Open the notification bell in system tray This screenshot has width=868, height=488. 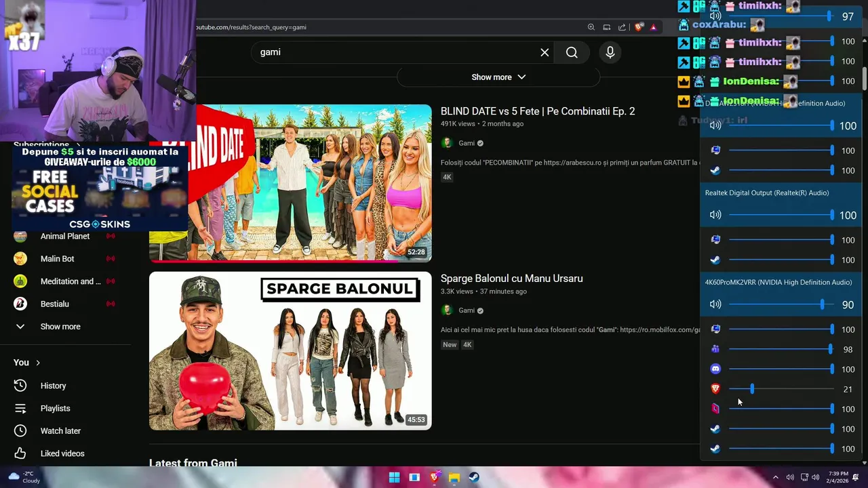tap(856, 477)
